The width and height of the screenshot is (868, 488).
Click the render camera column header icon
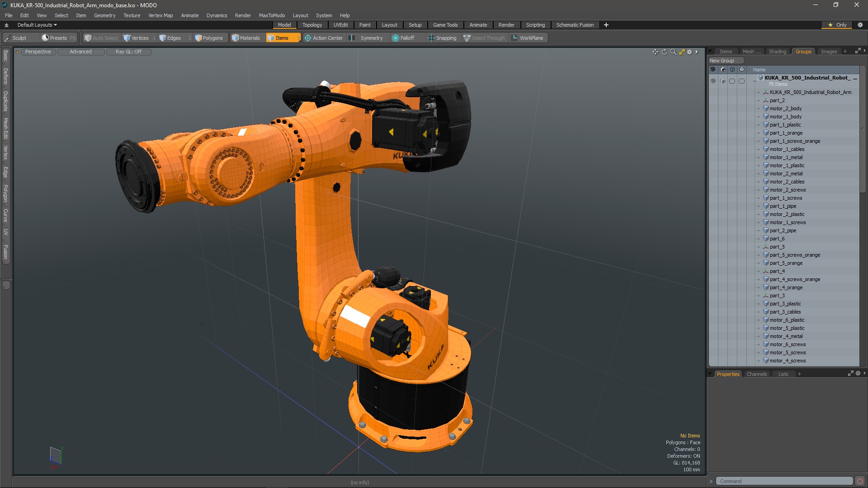point(722,70)
